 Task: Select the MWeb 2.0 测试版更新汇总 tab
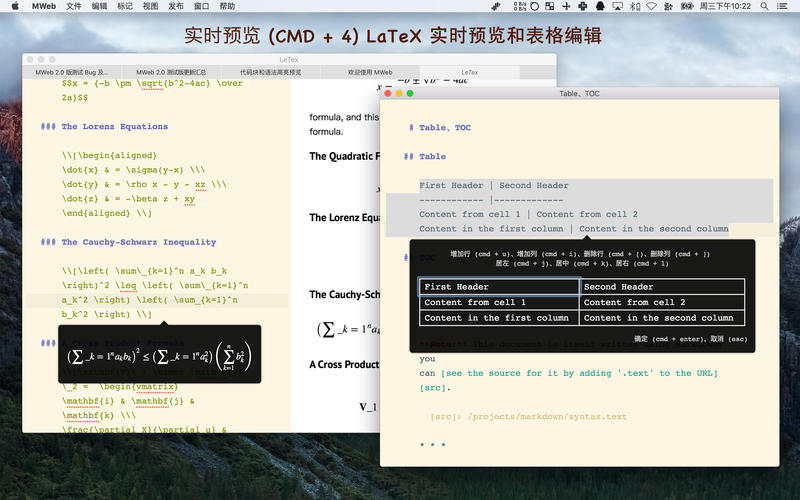(x=171, y=72)
